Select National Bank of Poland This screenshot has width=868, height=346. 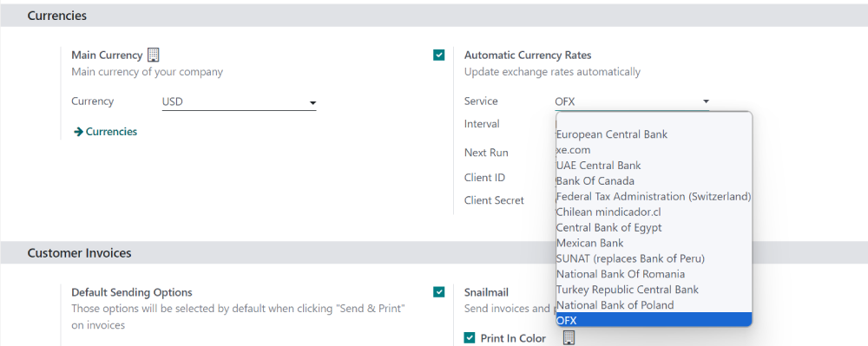654,304
